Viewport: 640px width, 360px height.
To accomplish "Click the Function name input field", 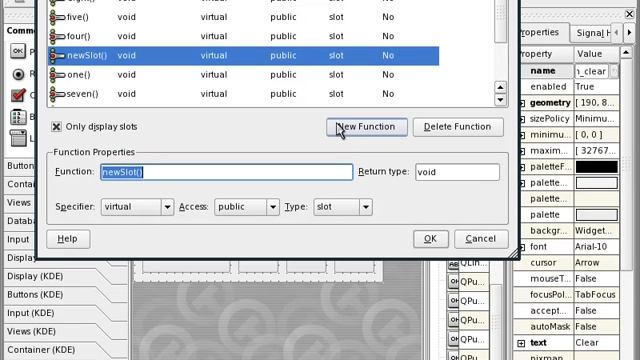I will (227, 172).
